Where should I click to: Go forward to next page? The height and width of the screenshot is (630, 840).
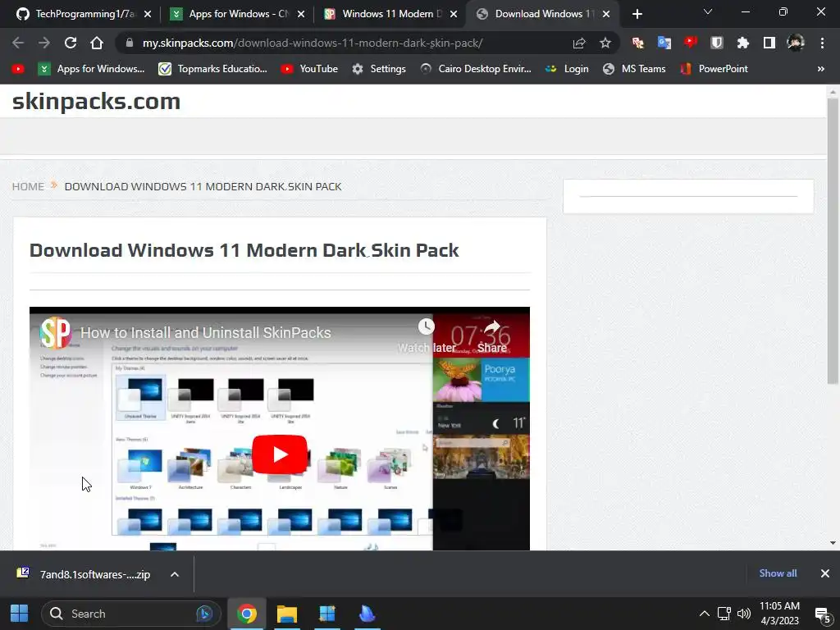[44, 43]
